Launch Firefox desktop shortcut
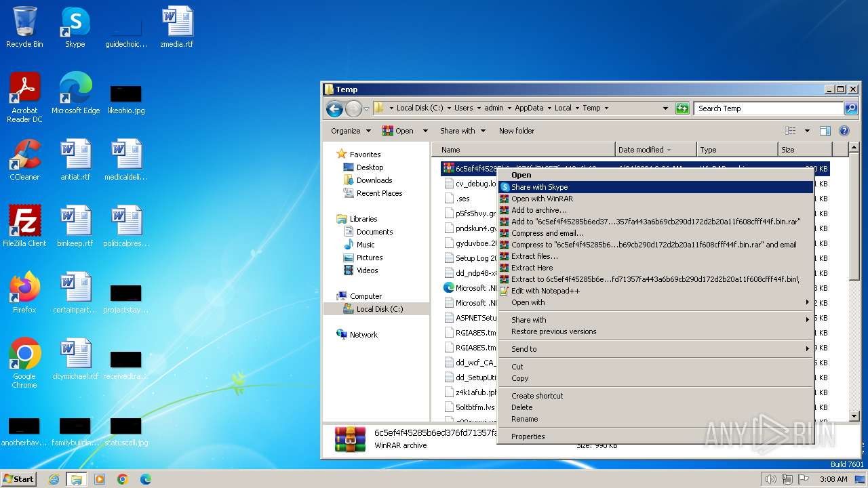868x488 pixels. pos(24,293)
